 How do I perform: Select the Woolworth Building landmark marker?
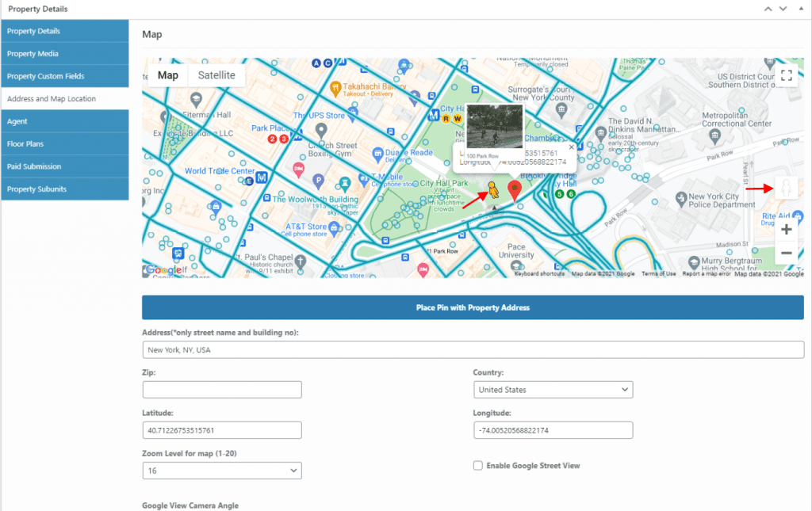(x=344, y=184)
